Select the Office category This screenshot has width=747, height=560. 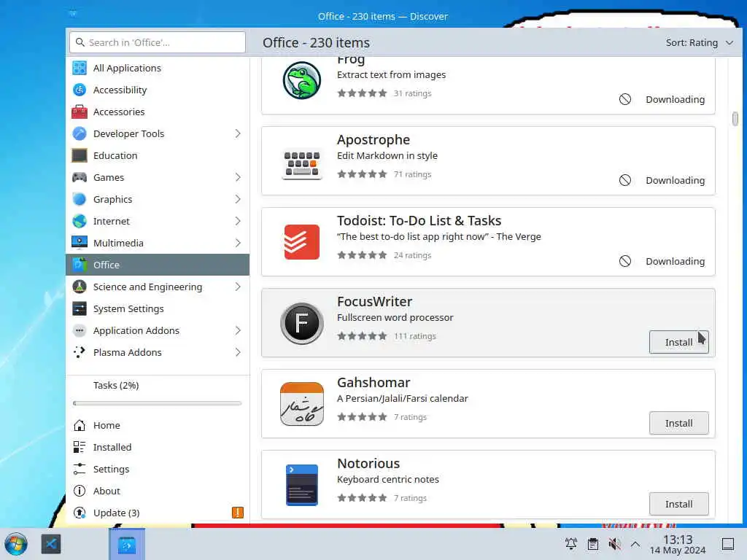pos(158,265)
